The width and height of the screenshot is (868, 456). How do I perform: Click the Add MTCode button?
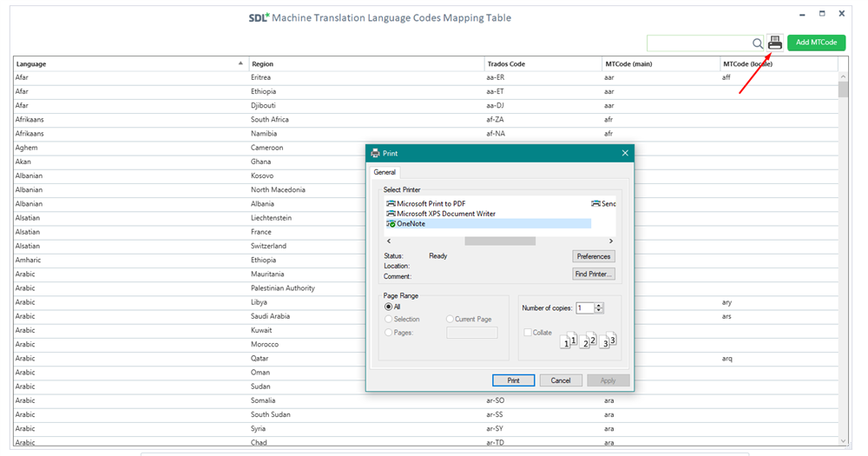point(816,43)
